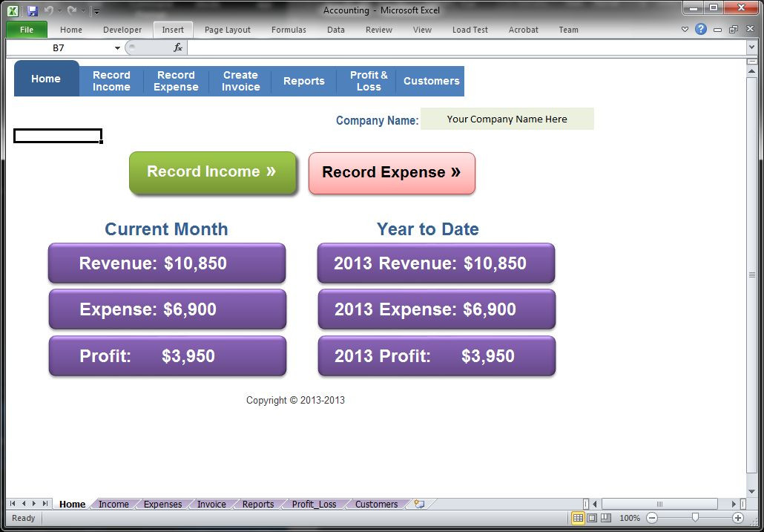Select the Invoice sheet tab
Screen dimensions: 764x532
pos(211,505)
